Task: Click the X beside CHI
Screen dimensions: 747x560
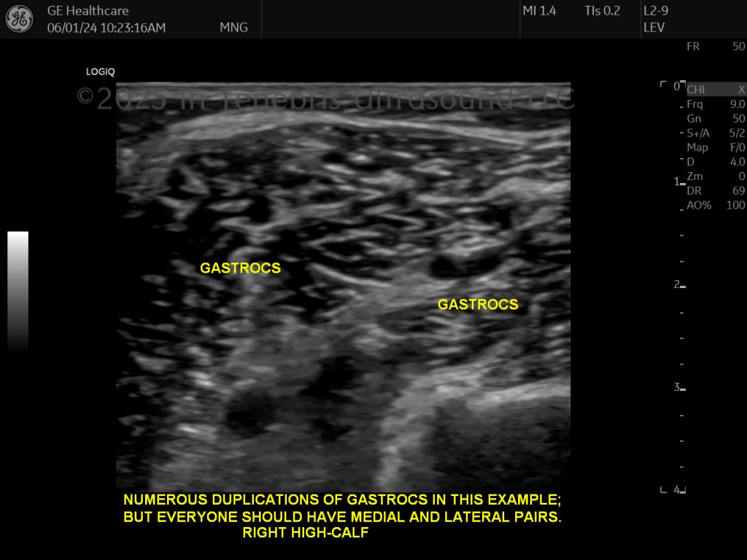Action: click(x=741, y=89)
